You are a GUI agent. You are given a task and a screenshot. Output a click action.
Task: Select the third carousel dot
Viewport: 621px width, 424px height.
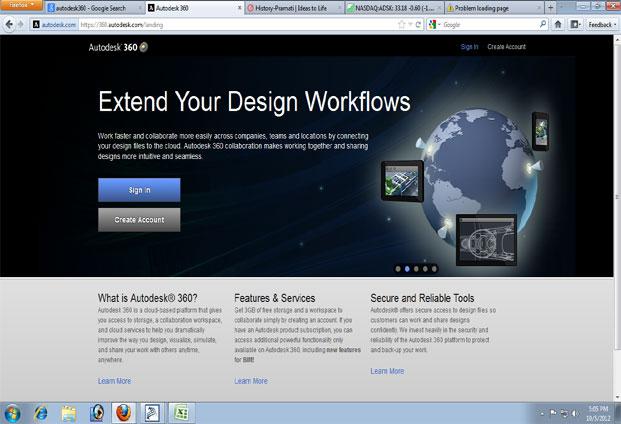(x=416, y=269)
